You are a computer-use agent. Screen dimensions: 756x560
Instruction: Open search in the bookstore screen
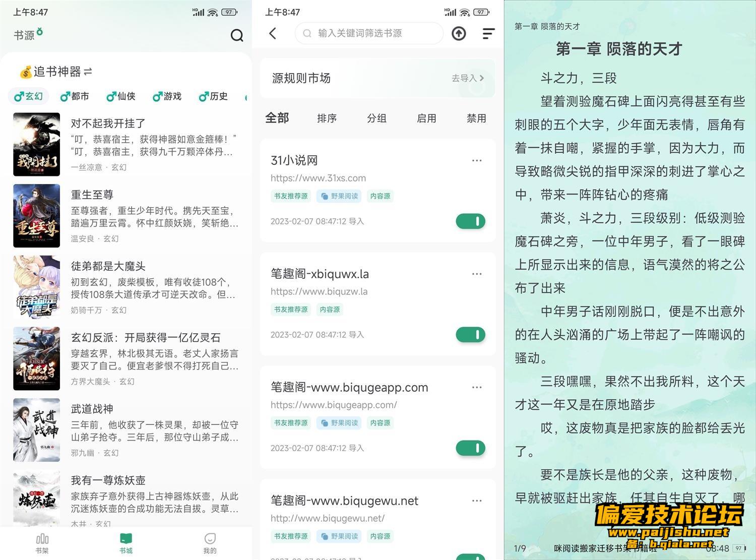click(x=237, y=35)
